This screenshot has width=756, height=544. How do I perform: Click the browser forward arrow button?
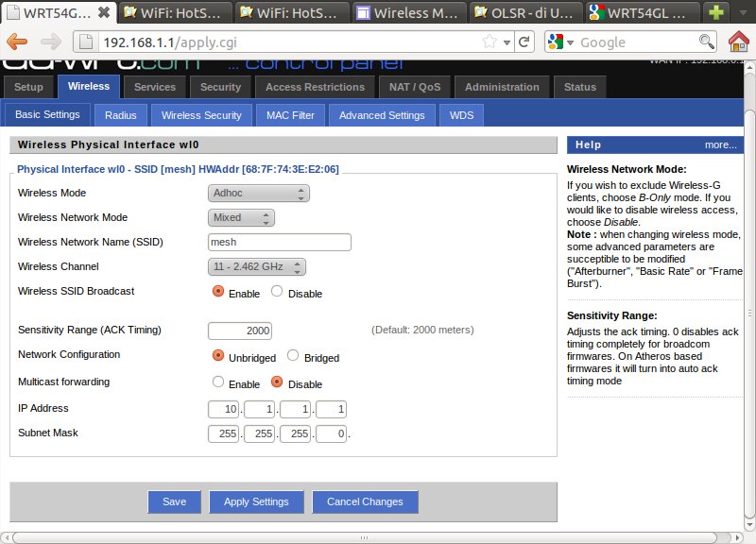pyautogui.click(x=50, y=42)
